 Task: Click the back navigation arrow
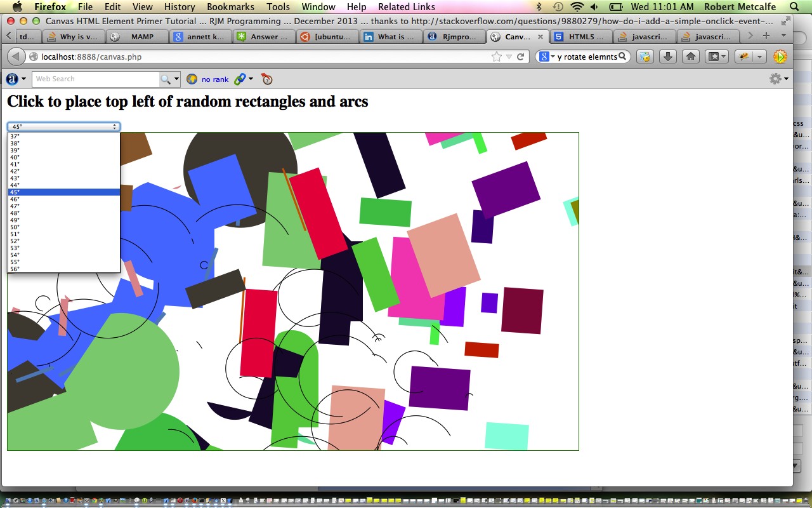15,56
